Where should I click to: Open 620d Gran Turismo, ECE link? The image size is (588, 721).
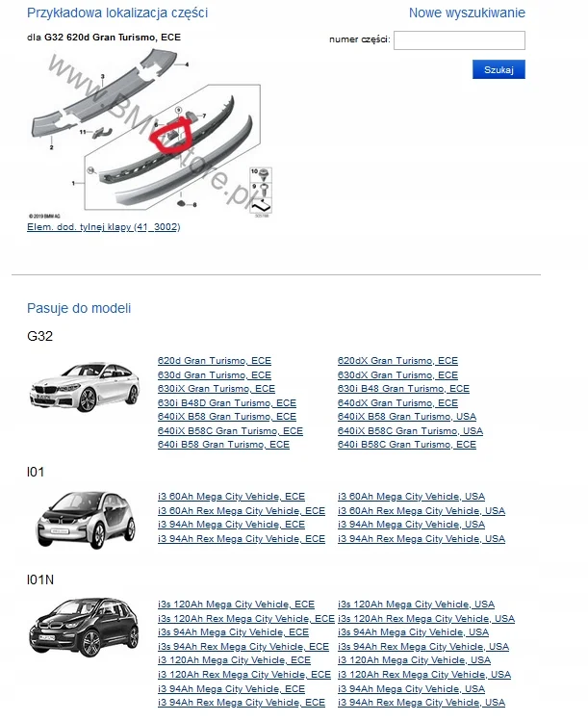[x=215, y=361]
